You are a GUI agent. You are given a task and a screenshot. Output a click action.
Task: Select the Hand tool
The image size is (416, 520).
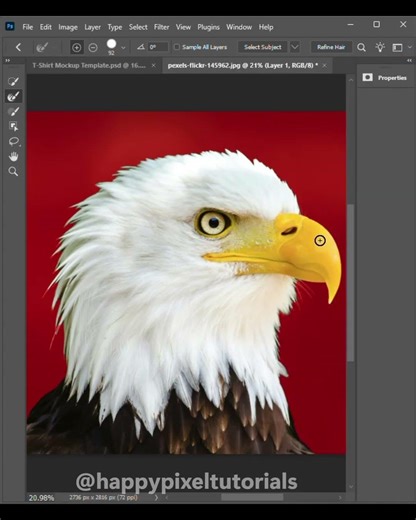click(13, 156)
